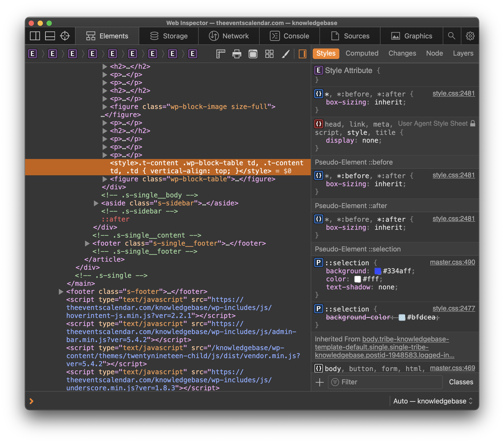
Task: Click rule icon beside body, button, form
Action: (x=319, y=368)
